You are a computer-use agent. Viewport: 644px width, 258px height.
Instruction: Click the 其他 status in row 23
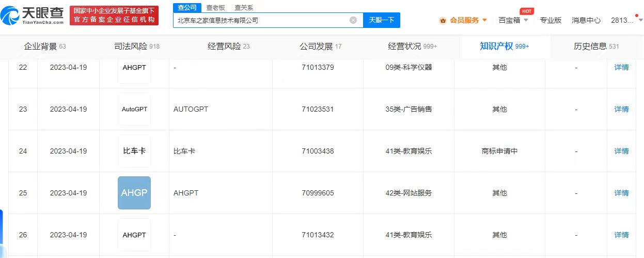[499, 109]
